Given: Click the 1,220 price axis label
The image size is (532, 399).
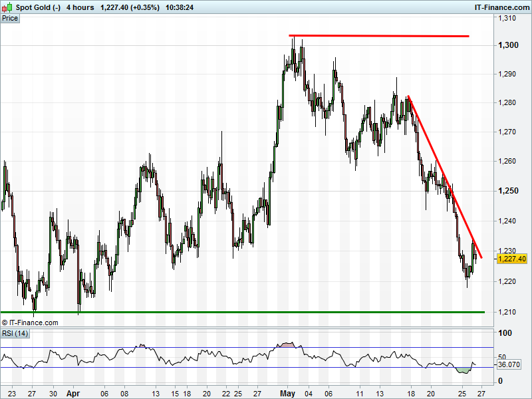Looking at the screenshot, I should click(x=507, y=281).
